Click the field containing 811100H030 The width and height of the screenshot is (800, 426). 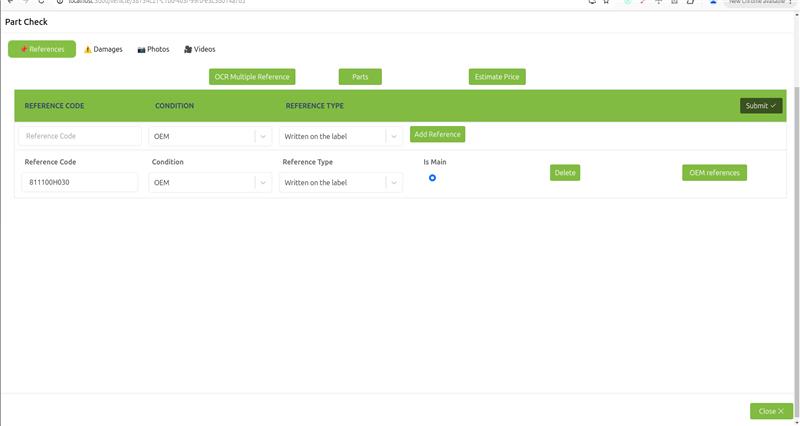pyautogui.click(x=80, y=182)
